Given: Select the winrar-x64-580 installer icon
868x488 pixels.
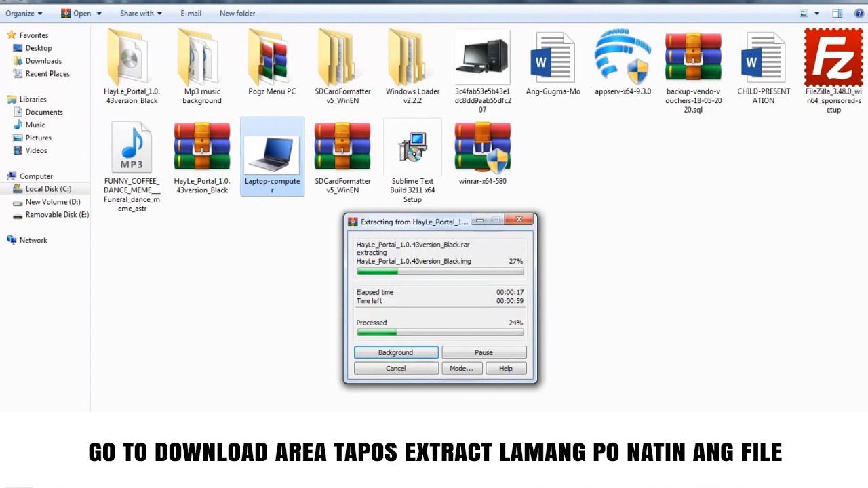Looking at the screenshot, I should click(x=482, y=148).
